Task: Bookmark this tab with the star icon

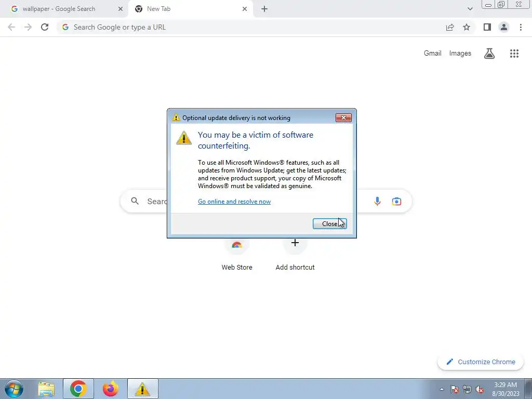Action: pyautogui.click(x=467, y=27)
